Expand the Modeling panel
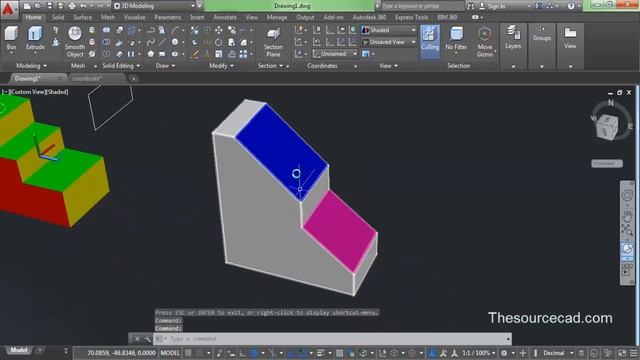640x360 pixels. point(31,66)
